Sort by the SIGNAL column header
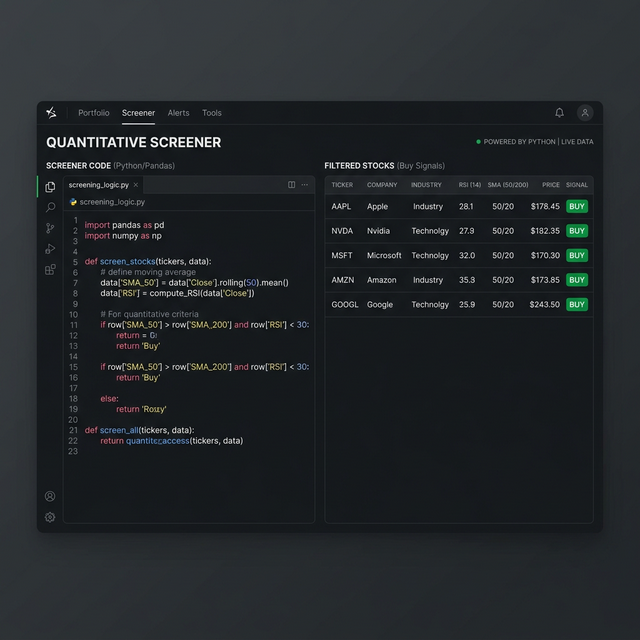This screenshot has width=640, height=640. 577,185
